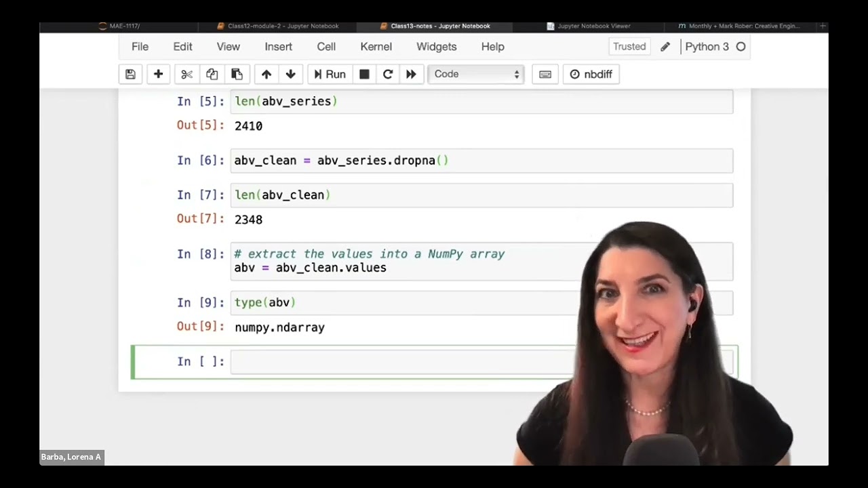Click the empty In [ ]: prompt
The width and height of the screenshot is (868, 488).
pyautogui.click(x=200, y=362)
